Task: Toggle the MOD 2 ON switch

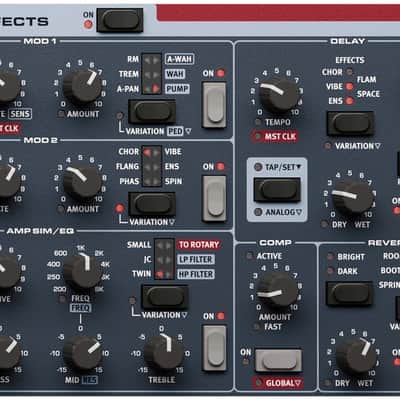Action: click(214, 199)
